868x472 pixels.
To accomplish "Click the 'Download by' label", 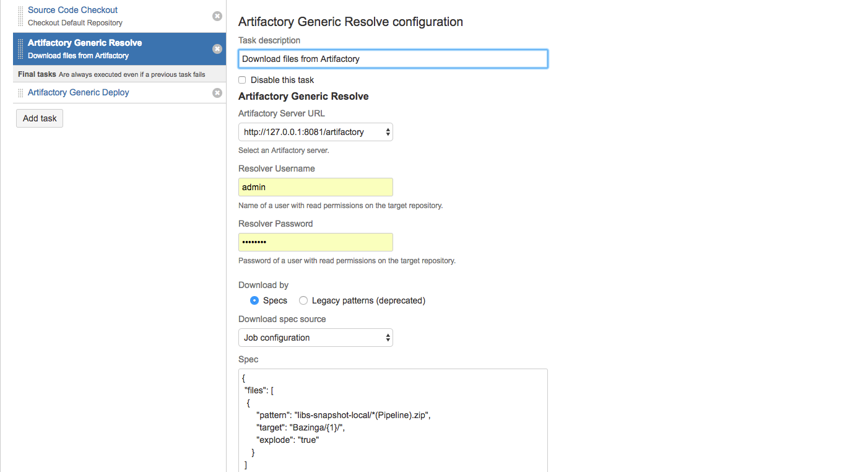I will tap(263, 285).
